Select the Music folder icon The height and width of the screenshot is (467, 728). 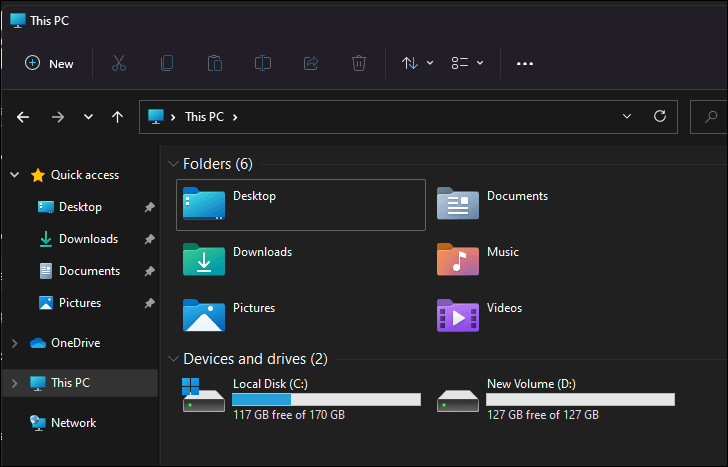point(458,259)
